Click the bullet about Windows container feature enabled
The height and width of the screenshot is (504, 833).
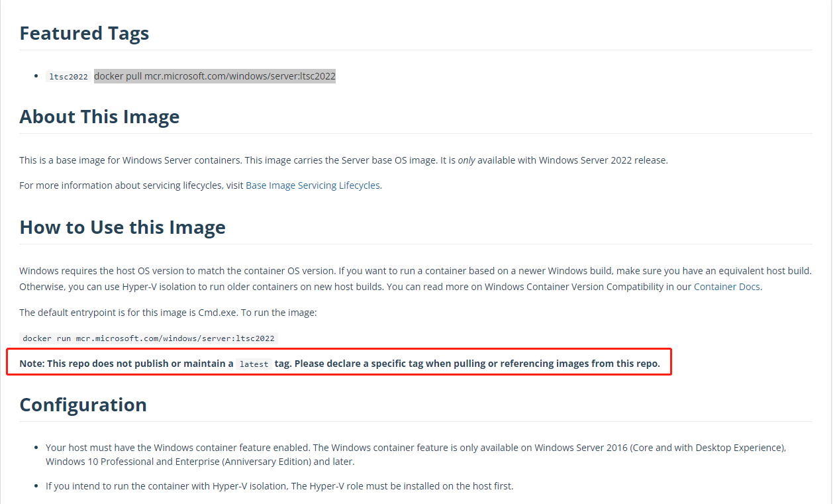416,454
